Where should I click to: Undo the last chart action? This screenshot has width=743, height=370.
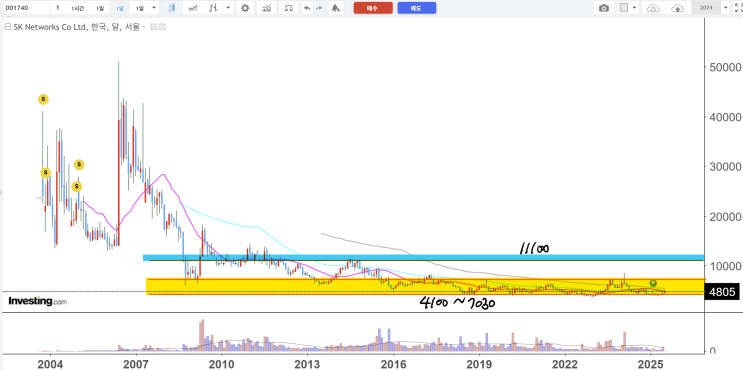(307, 8)
